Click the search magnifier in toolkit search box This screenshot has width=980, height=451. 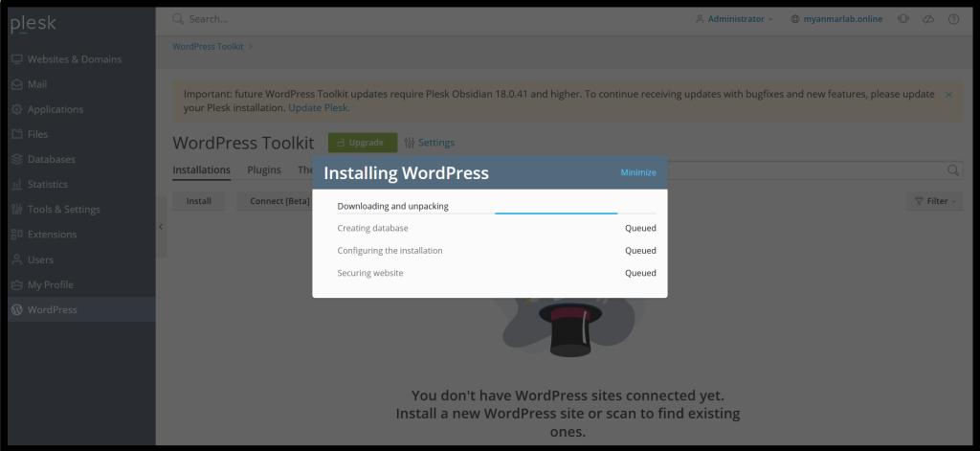(x=953, y=170)
